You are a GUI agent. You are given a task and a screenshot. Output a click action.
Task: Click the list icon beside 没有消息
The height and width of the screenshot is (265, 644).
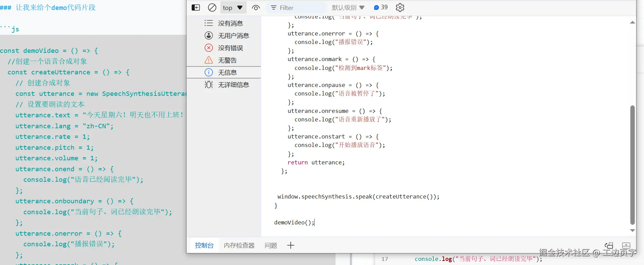(209, 23)
